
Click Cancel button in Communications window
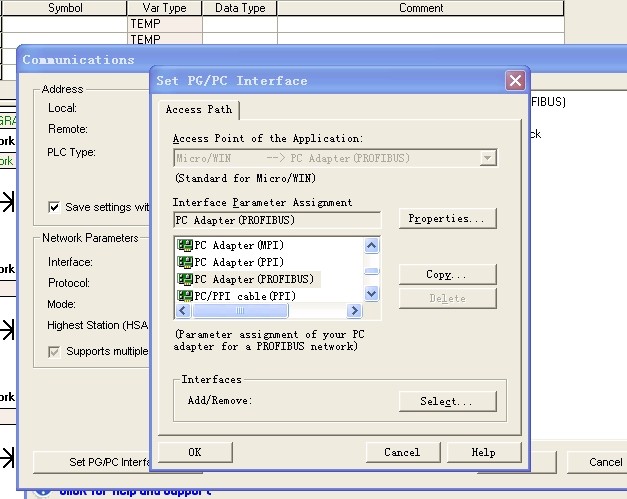(597, 462)
